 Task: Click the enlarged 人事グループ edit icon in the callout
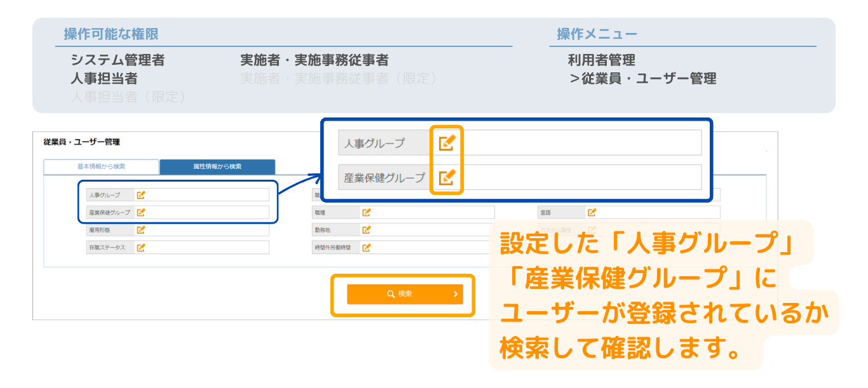pyautogui.click(x=447, y=143)
